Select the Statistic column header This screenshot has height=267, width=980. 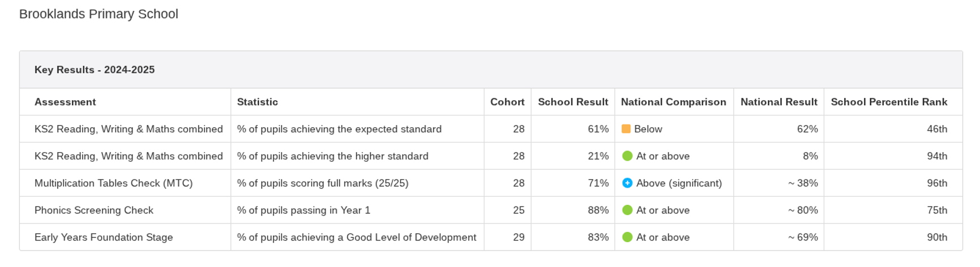tap(257, 102)
